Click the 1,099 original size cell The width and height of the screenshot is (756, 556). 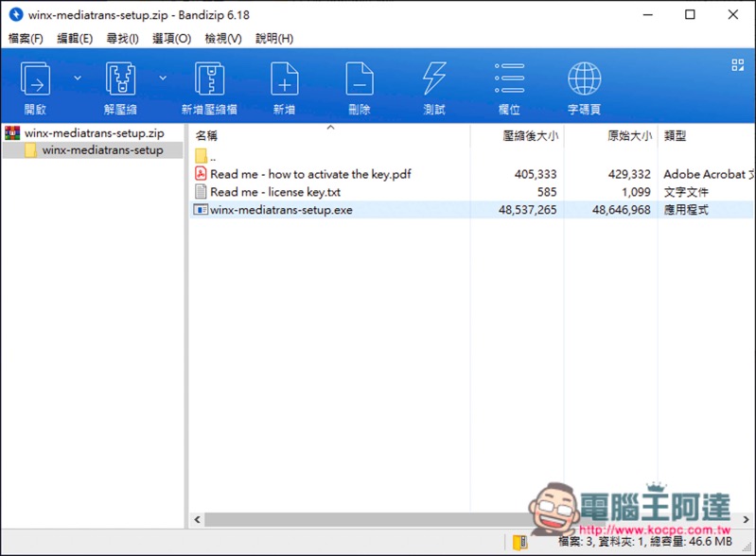click(636, 192)
